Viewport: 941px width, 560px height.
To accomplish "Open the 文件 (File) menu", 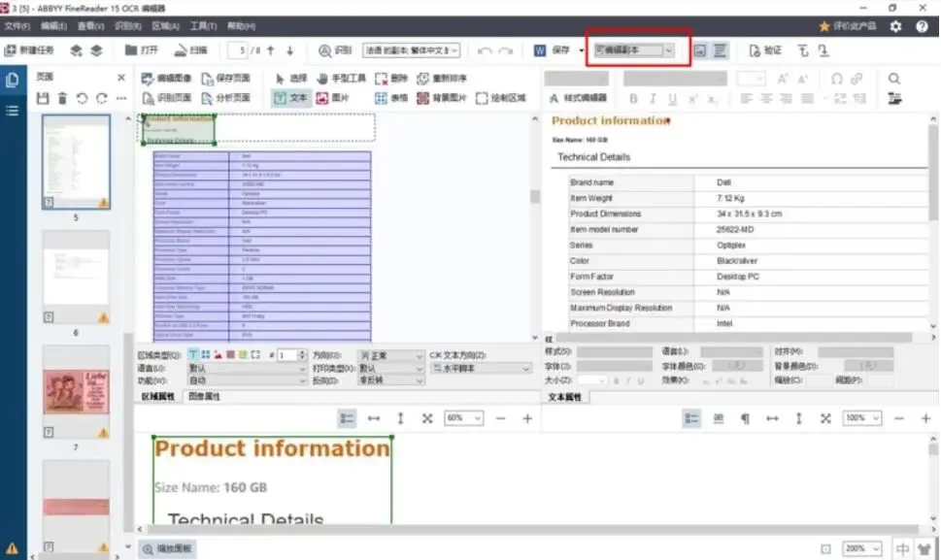I will click(17, 26).
